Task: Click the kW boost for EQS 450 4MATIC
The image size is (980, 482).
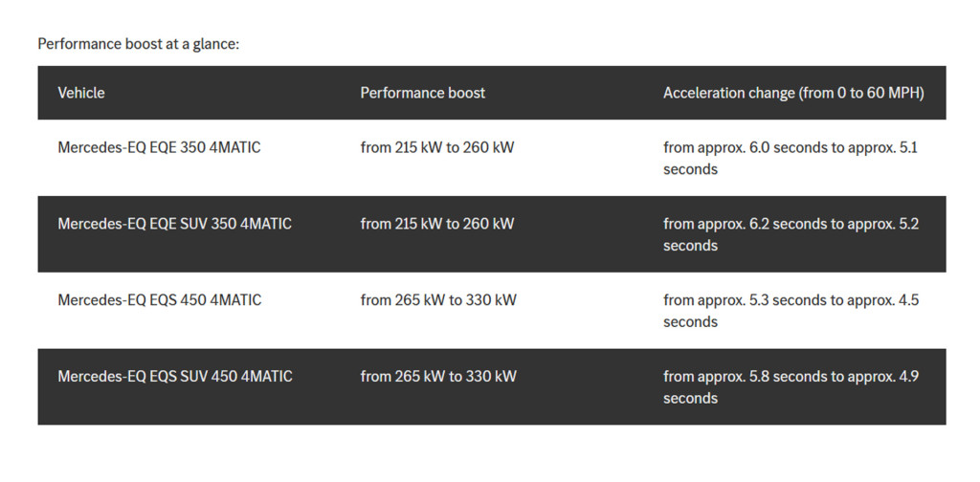Action: click(x=438, y=300)
